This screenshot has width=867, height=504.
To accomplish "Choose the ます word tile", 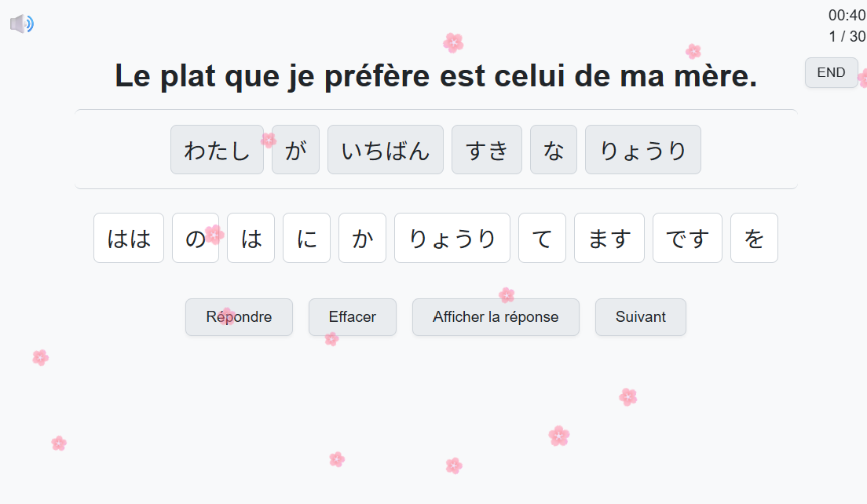I will pyautogui.click(x=609, y=238).
